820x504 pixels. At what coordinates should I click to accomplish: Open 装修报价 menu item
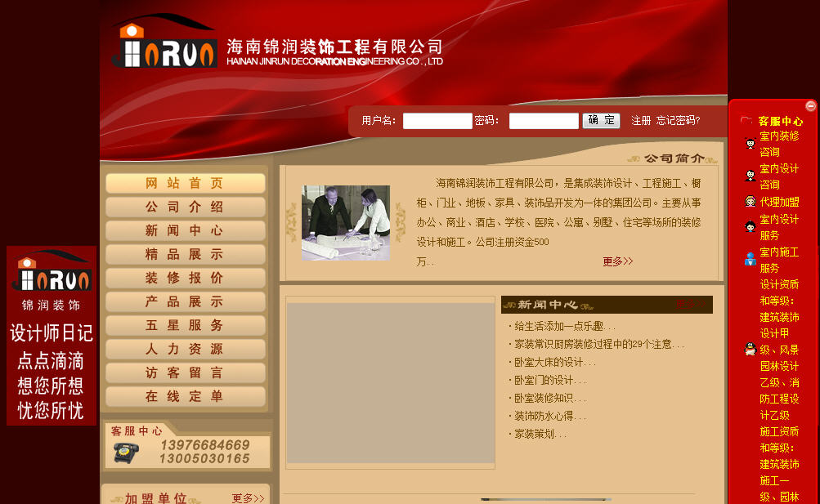pyautogui.click(x=185, y=278)
